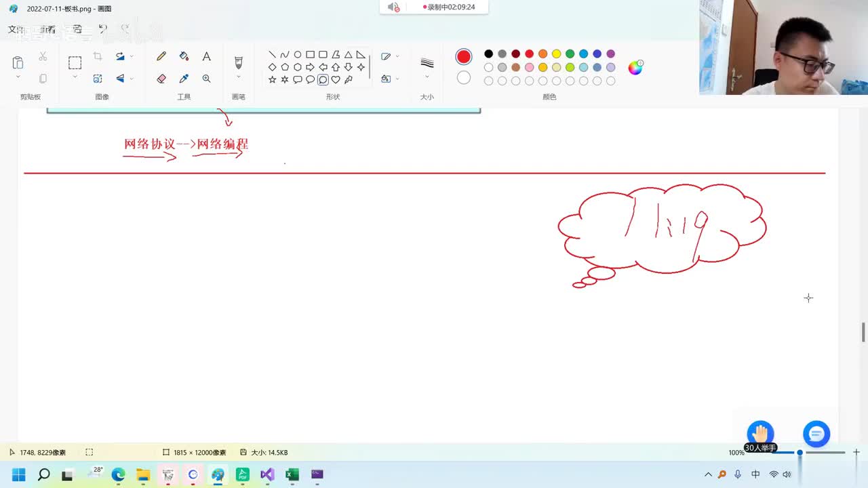Select the Pencil tool
868x488 pixels.
pyautogui.click(x=161, y=56)
